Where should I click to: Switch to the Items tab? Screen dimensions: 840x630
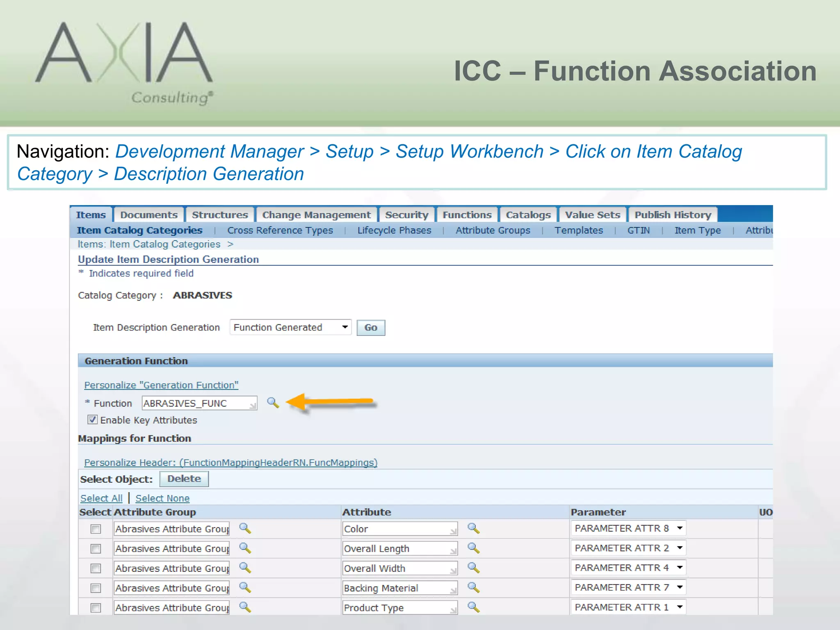[x=91, y=215]
